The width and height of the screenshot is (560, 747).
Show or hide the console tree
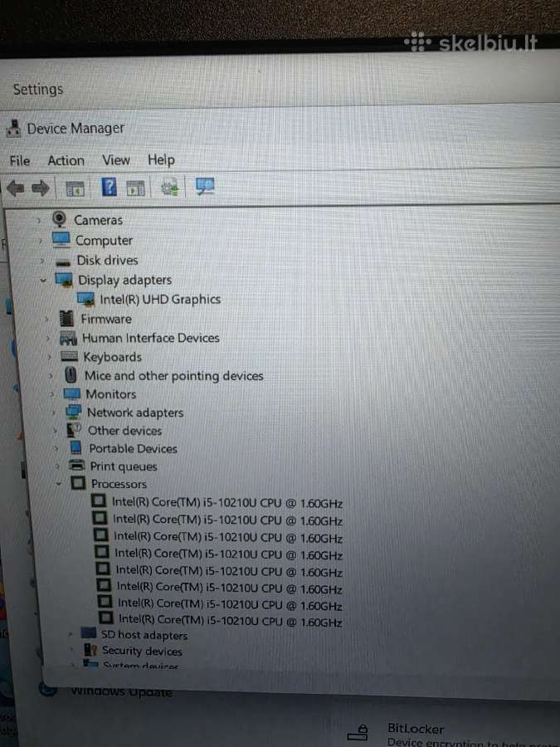click(75, 188)
